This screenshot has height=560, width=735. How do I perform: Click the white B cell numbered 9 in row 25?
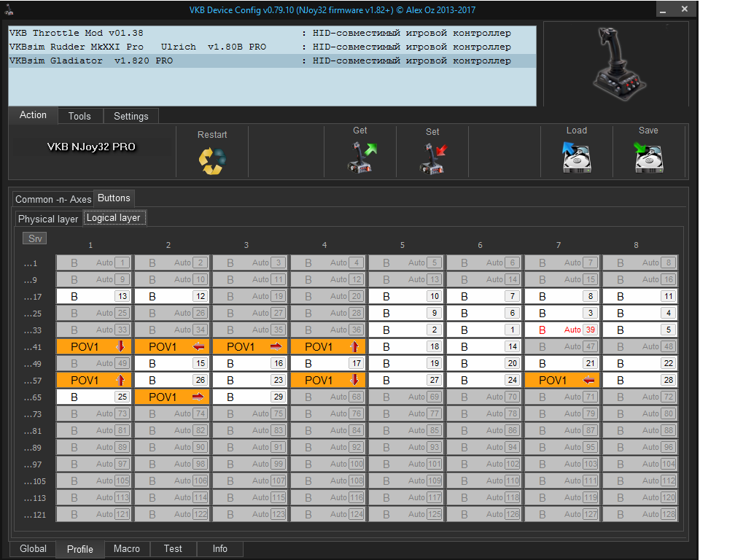coord(406,313)
